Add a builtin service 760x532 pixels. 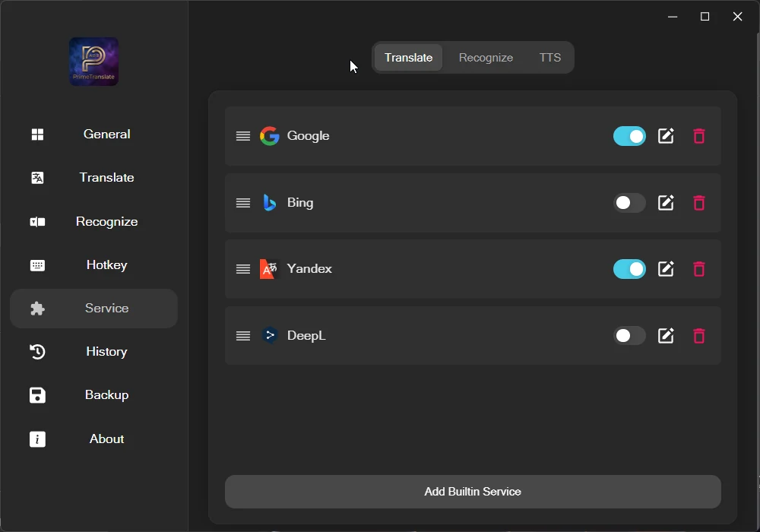click(473, 491)
